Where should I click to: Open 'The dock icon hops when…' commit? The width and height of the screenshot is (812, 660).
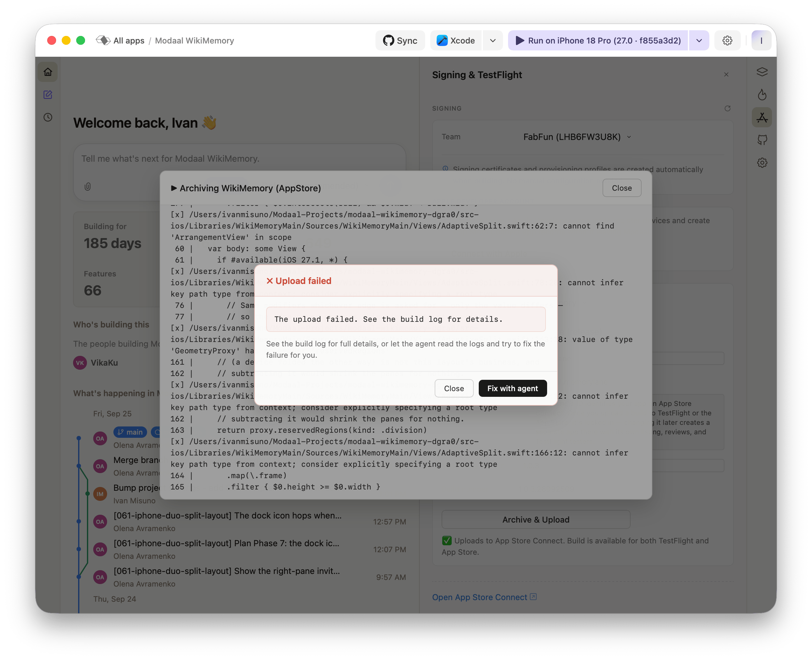point(227,516)
